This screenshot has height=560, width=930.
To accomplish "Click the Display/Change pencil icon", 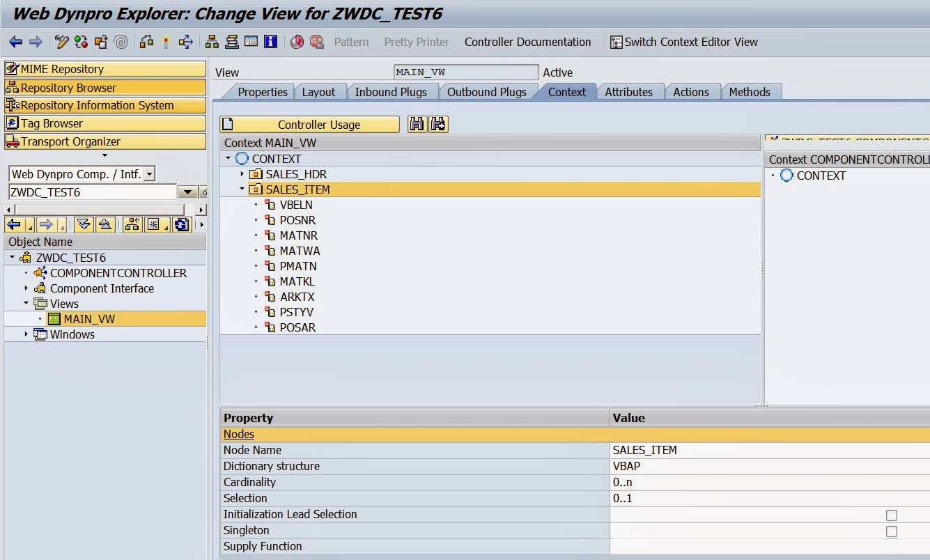I will click(x=62, y=42).
